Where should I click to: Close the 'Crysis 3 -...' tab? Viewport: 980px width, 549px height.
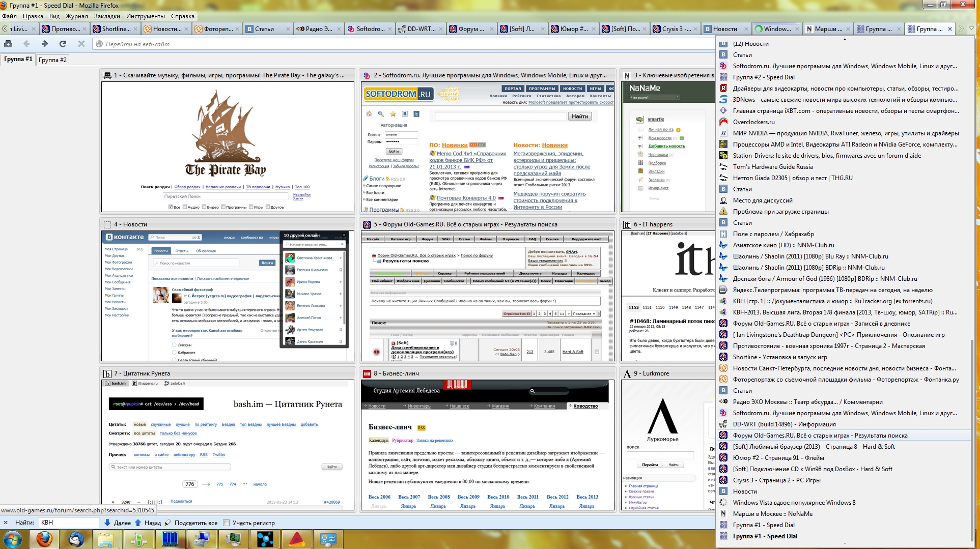[695, 29]
